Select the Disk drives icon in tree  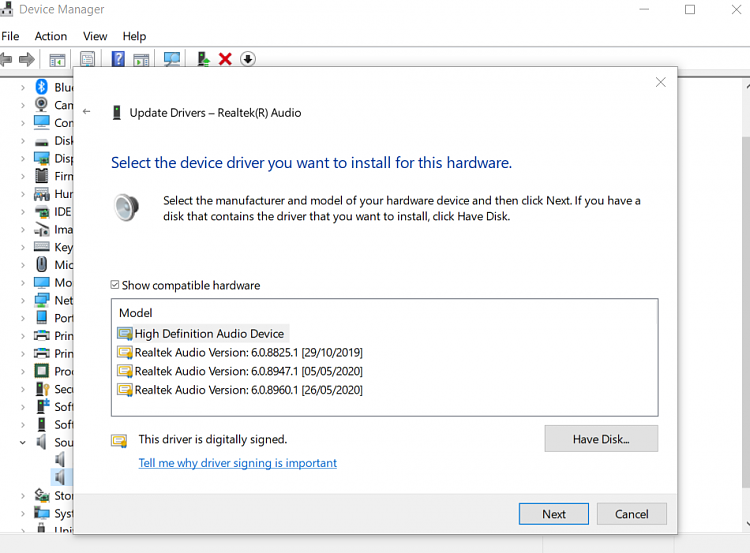[x=42, y=142]
